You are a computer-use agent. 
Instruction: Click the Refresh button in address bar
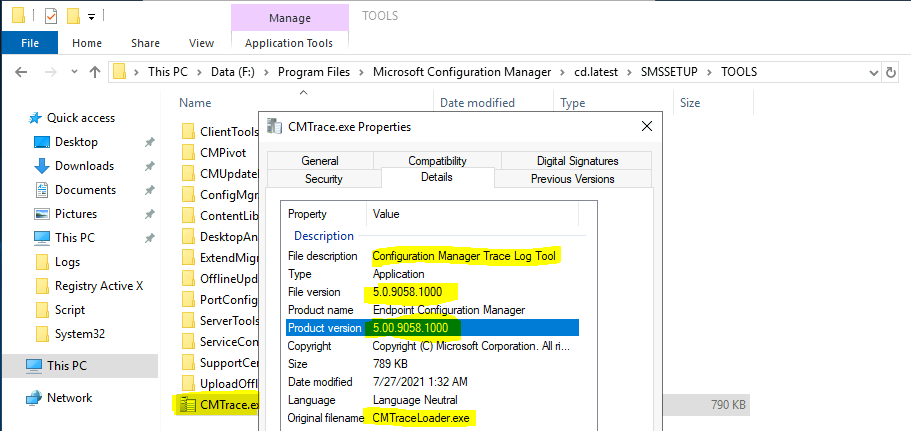891,73
